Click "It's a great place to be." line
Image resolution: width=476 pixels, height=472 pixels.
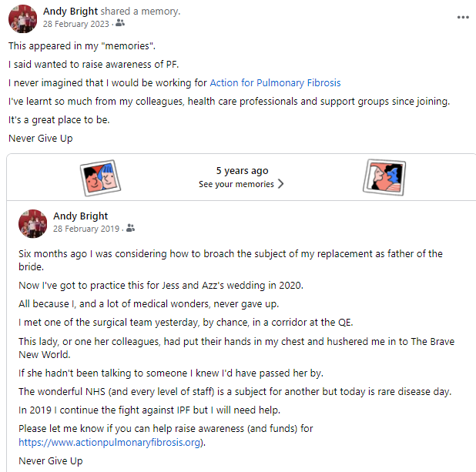pos(59,119)
